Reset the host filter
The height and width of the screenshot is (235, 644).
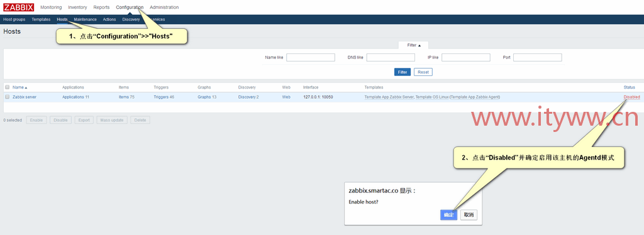click(423, 72)
